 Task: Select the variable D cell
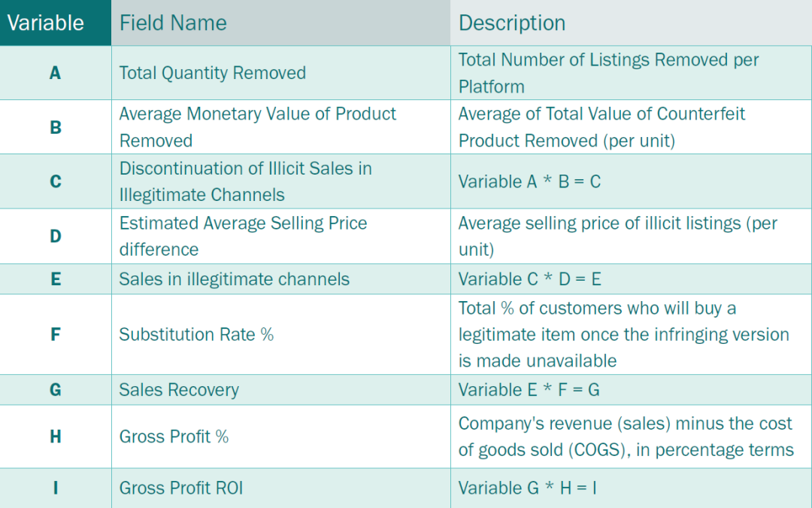click(56, 236)
